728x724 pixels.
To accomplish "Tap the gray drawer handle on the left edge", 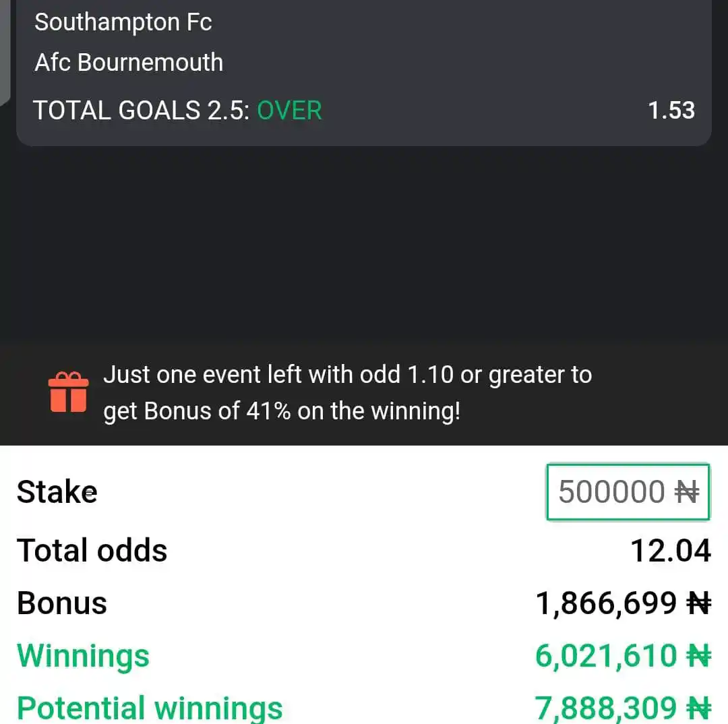I will coord(5,51).
